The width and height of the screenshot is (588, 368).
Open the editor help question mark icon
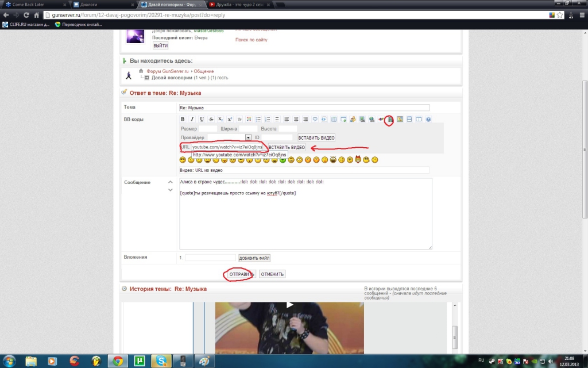point(428,120)
